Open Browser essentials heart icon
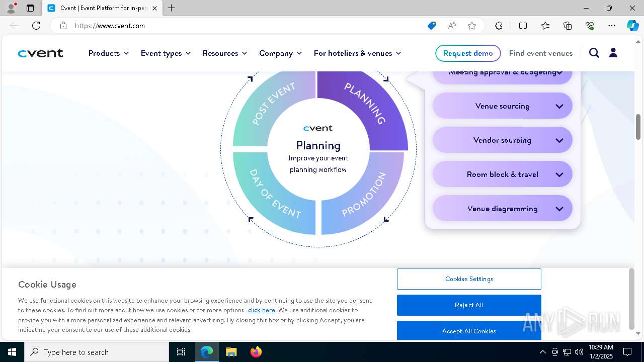644x362 pixels. coord(590,26)
